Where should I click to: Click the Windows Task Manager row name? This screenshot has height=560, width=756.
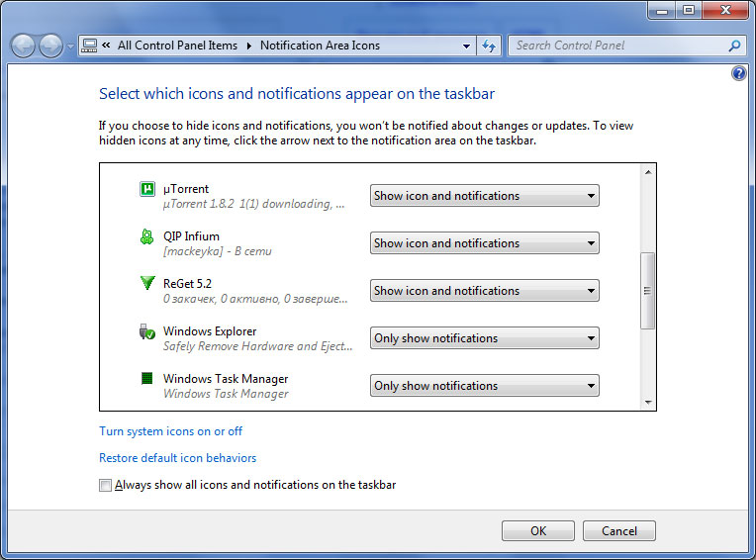point(226,379)
